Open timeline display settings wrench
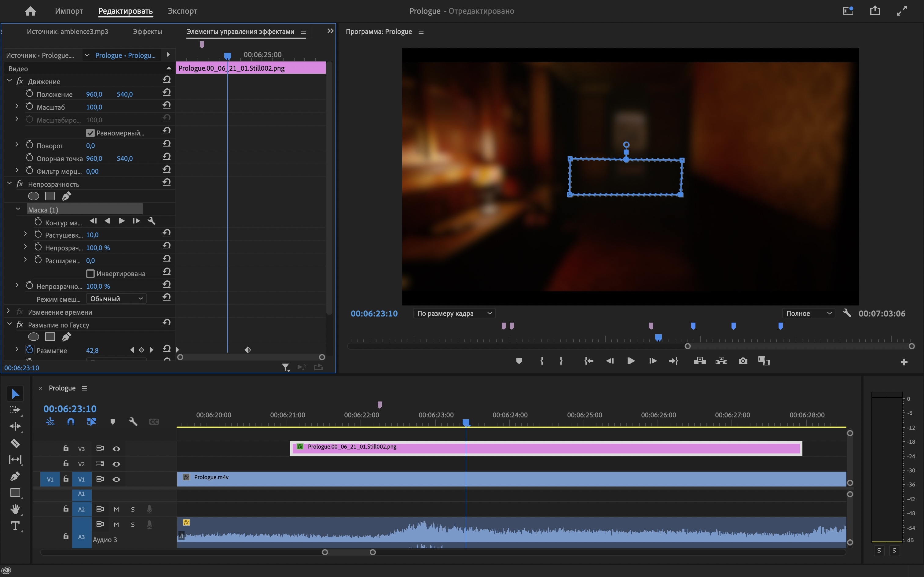The image size is (924, 577). pos(133,422)
